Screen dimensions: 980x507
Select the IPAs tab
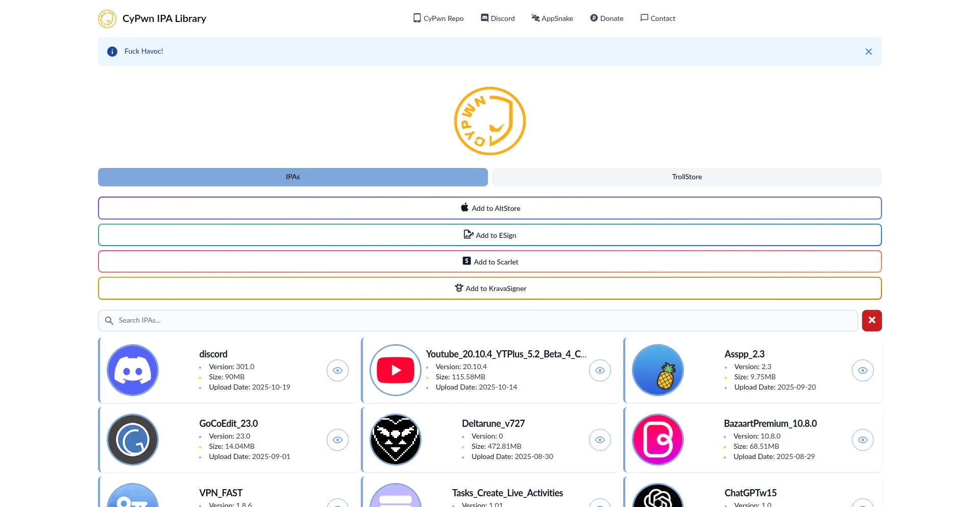[292, 177]
